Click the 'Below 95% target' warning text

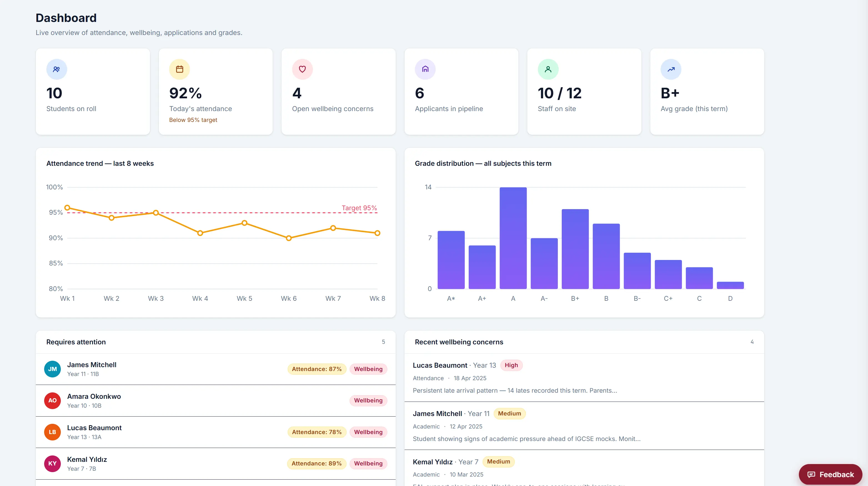coord(193,120)
